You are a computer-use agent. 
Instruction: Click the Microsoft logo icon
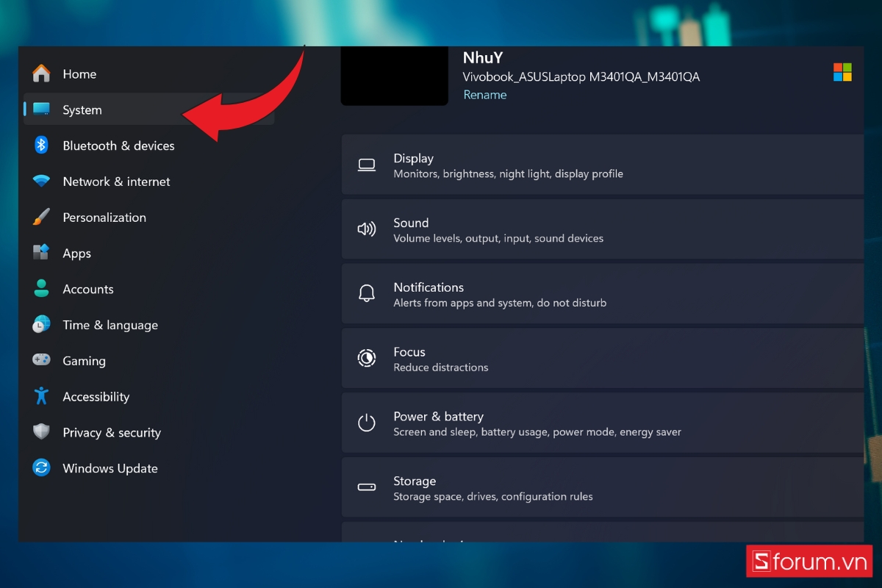pyautogui.click(x=842, y=72)
